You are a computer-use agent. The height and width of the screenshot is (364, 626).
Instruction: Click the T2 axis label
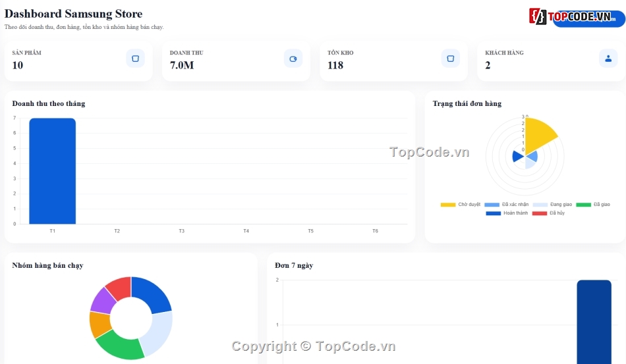point(117,231)
